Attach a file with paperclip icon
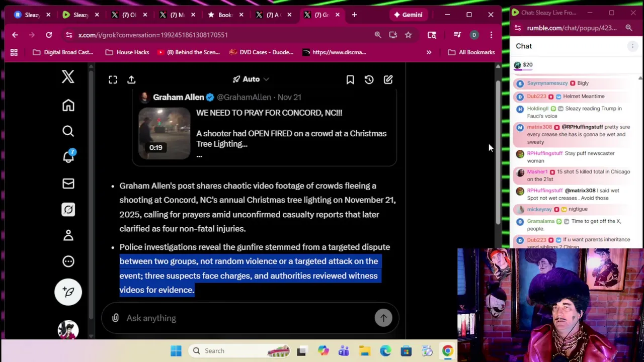 pyautogui.click(x=115, y=318)
